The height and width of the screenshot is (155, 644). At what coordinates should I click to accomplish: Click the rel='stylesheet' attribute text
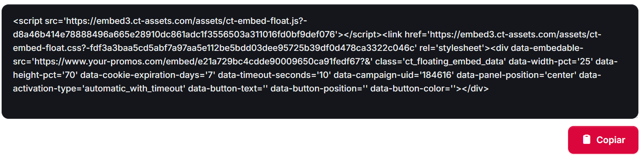pyautogui.click(x=455, y=48)
